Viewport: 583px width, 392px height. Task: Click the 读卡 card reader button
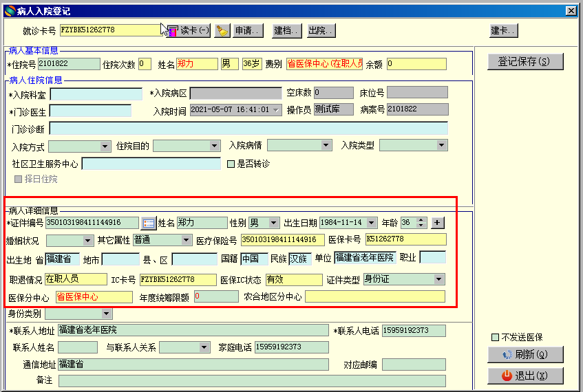189,30
